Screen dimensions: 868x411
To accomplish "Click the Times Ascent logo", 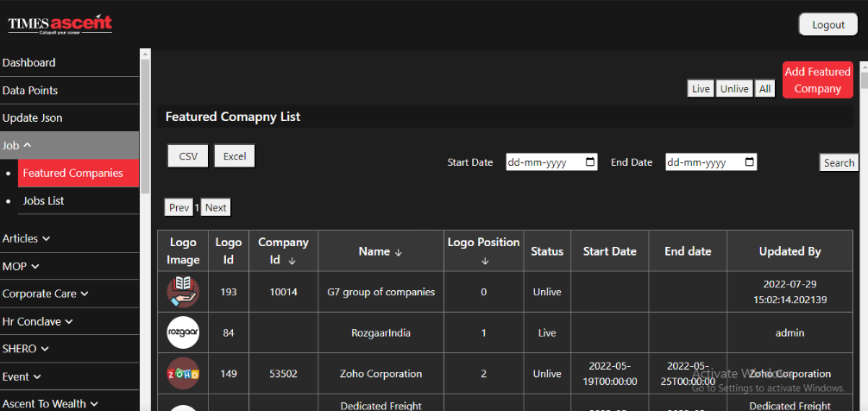I will pyautogui.click(x=60, y=24).
